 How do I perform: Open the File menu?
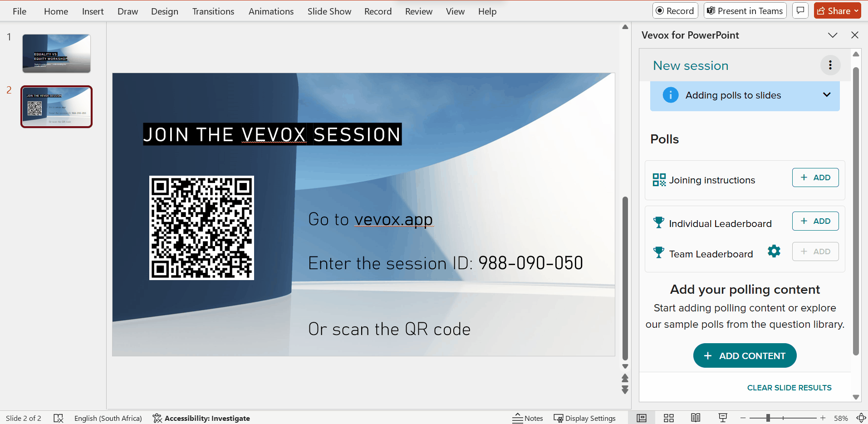click(x=20, y=11)
